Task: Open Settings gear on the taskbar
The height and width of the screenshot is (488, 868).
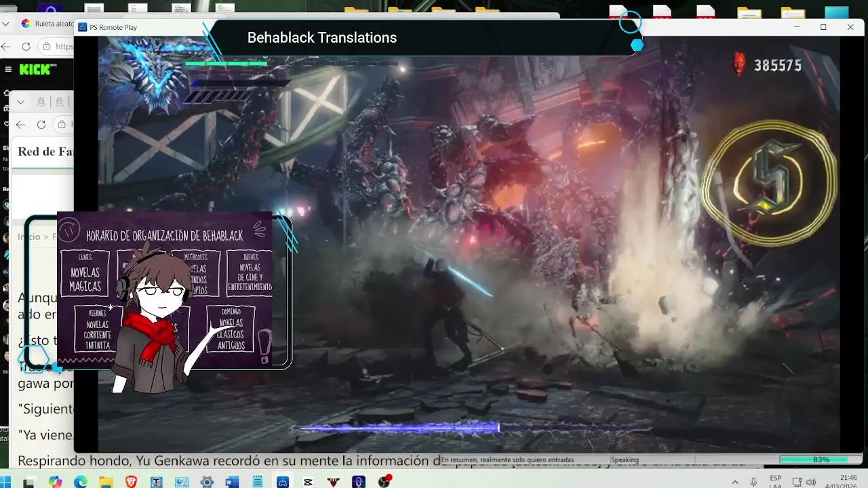Action: (207, 482)
